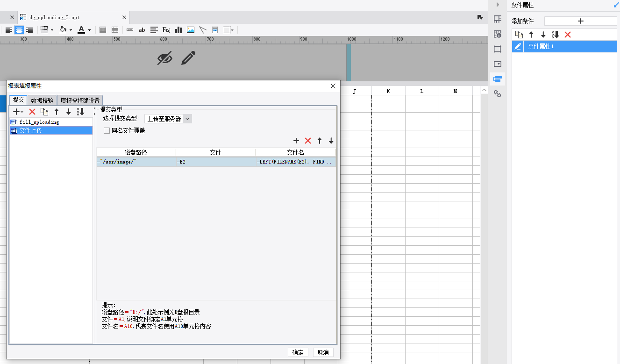This screenshot has width=620, height=364.
Task: Toggle the hidden eye icon in preview area
Action: (x=164, y=58)
